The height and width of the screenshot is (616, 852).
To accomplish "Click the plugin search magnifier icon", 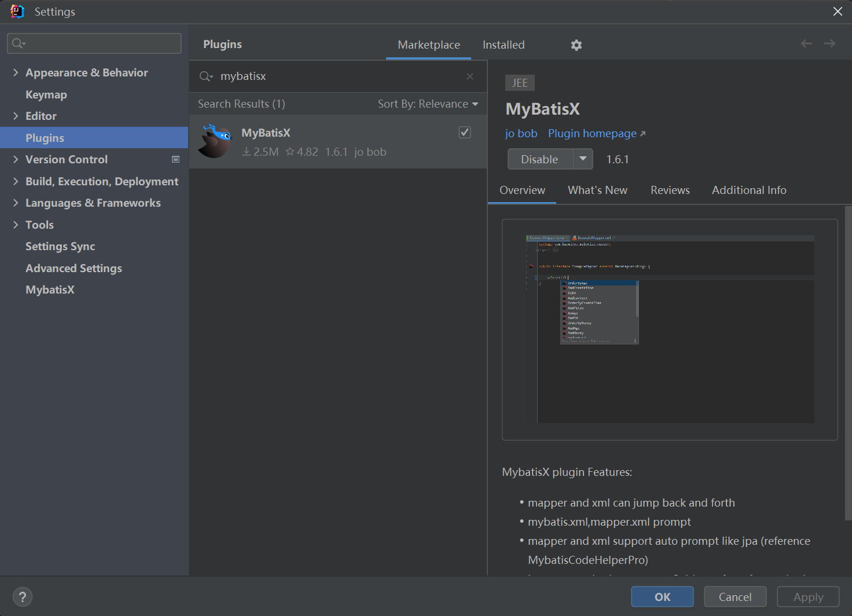I will click(206, 76).
